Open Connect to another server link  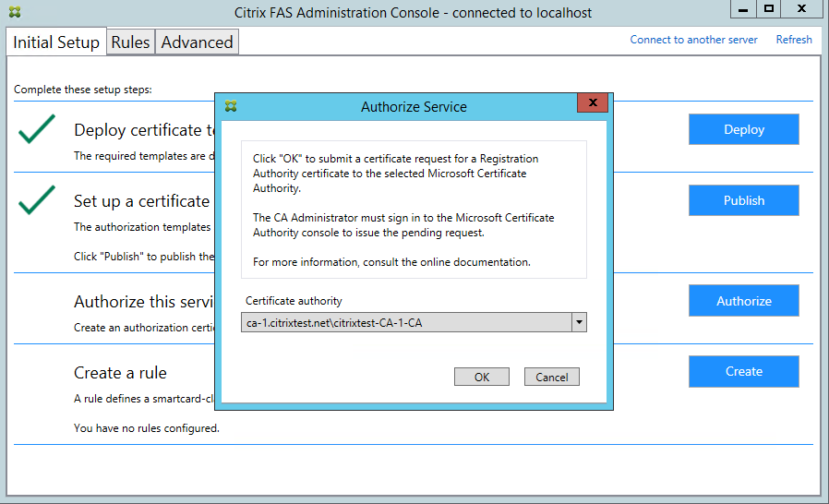tap(693, 40)
